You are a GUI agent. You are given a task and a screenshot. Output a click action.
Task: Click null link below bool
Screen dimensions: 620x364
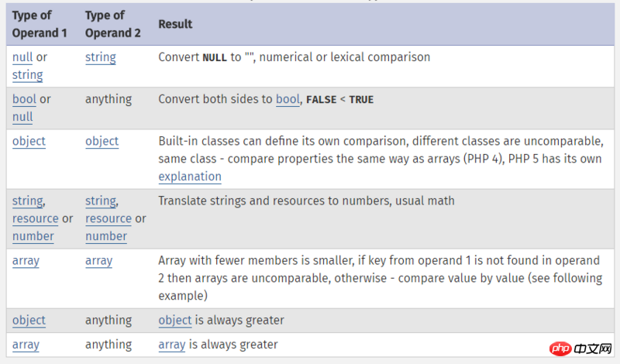[22, 117]
